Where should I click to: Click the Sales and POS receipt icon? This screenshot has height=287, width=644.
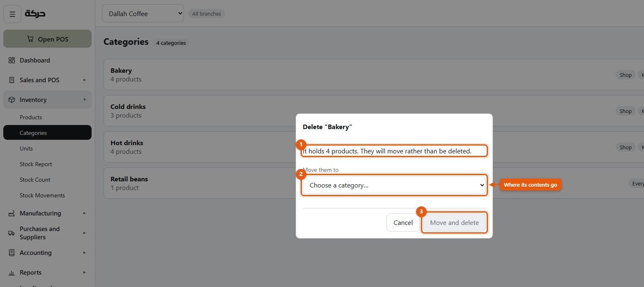11,80
